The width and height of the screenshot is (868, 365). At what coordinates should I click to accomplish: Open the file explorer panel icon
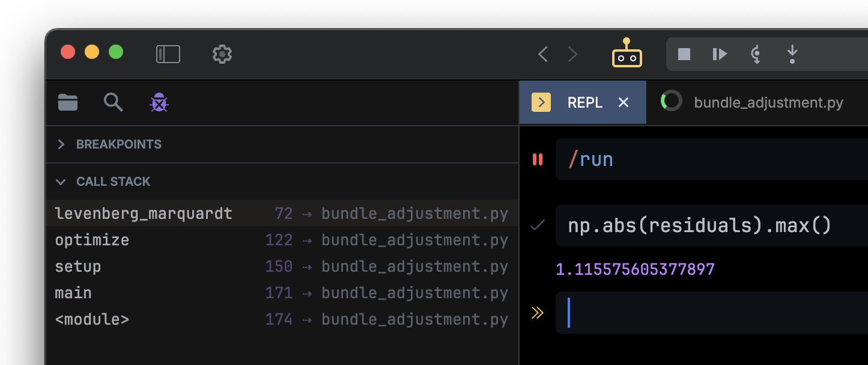pyautogui.click(x=67, y=102)
